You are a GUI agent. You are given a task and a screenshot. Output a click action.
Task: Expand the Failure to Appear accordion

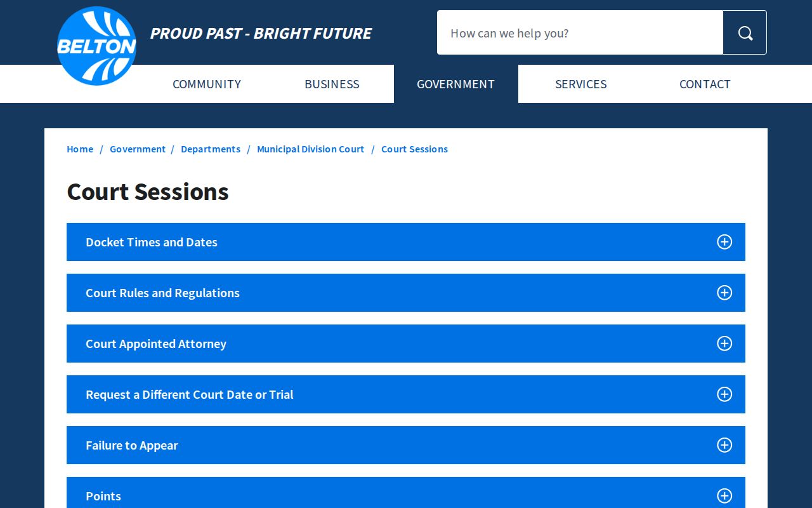click(406, 445)
